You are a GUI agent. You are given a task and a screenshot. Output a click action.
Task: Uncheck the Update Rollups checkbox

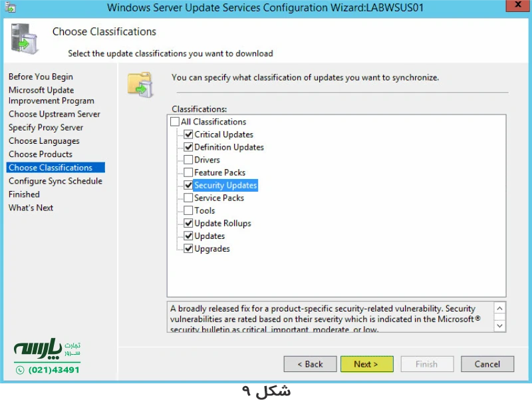click(x=188, y=223)
